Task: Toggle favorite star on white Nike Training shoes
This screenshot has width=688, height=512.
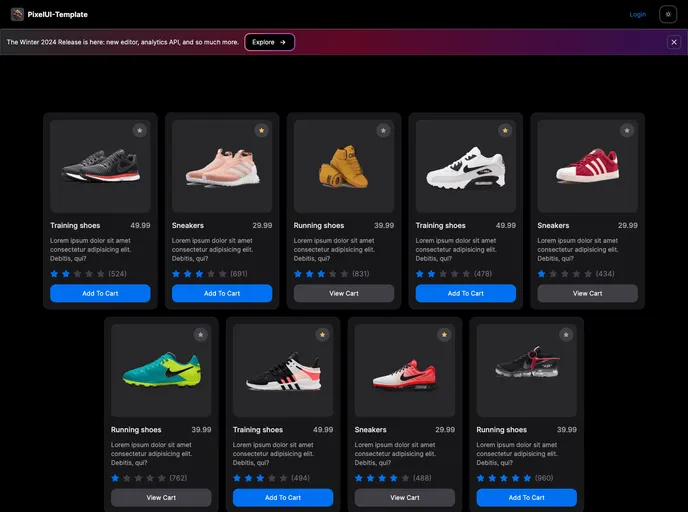Action: (x=505, y=131)
